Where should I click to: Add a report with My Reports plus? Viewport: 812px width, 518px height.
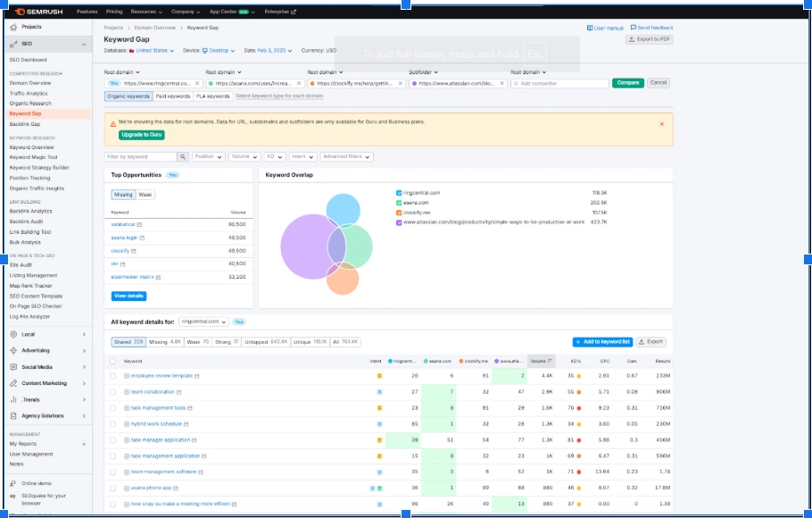coord(84,445)
